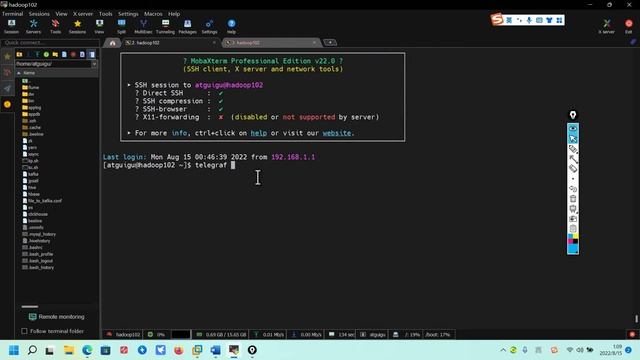Open the Tools menu in menu bar
Image resolution: width=640 pixels, height=360 pixels.
pyautogui.click(x=105, y=14)
